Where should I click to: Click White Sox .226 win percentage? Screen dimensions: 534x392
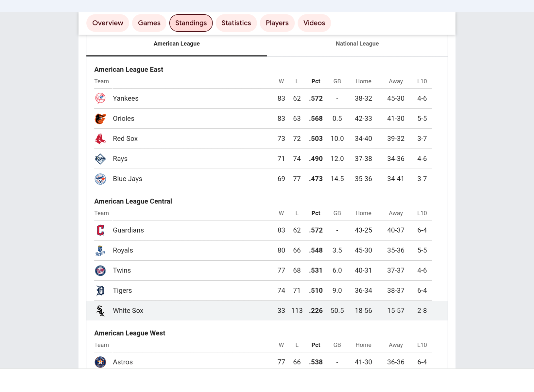(316, 311)
